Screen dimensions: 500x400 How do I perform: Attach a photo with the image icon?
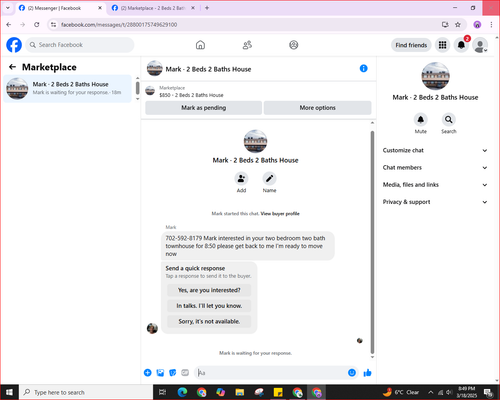pos(160,373)
